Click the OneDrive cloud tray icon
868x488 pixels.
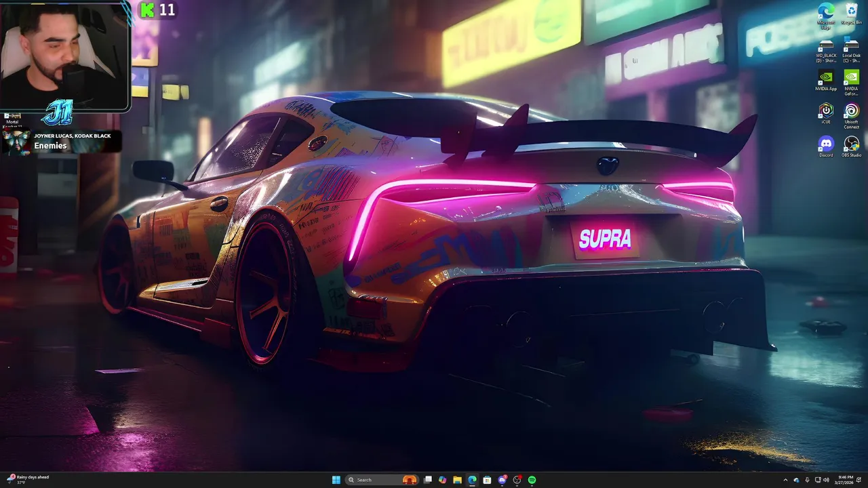click(x=796, y=480)
